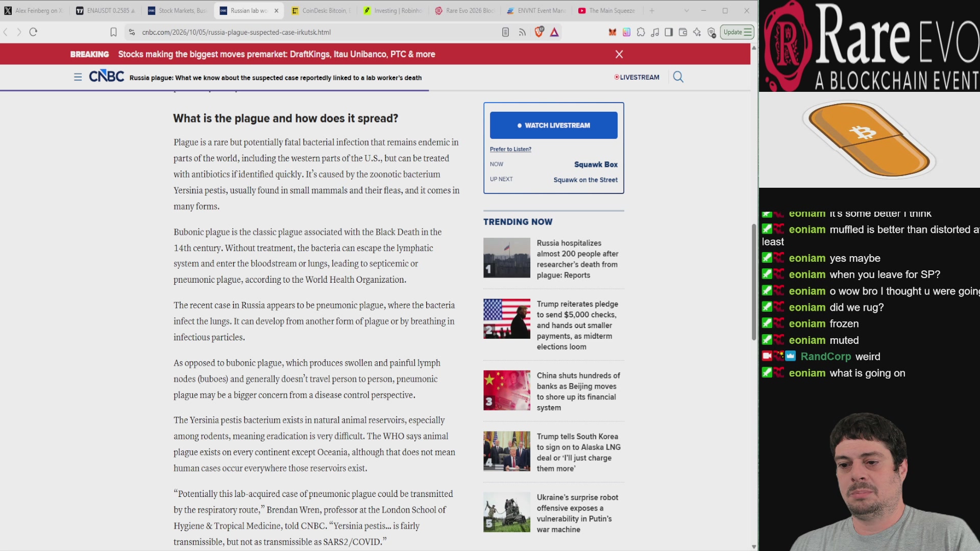Open breaking news stocks premarket headline
Viewport: 980px width, 551px height.
click(x=277, y=54)
